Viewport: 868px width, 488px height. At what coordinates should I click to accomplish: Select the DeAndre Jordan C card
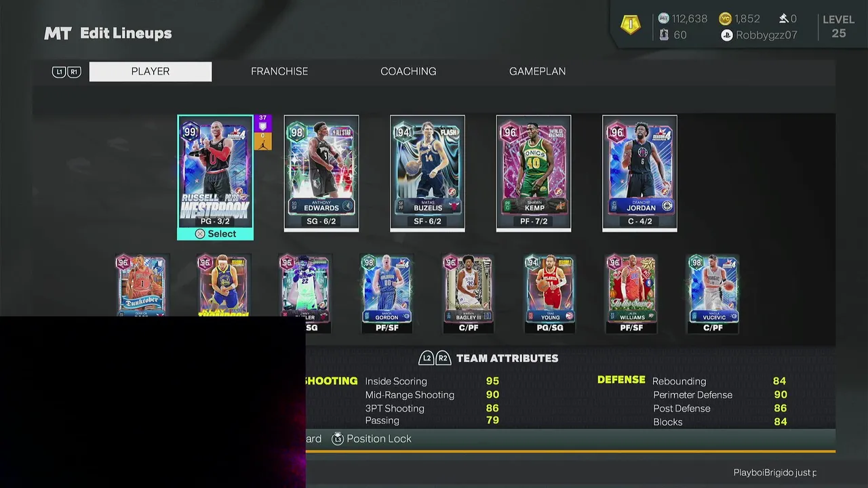tap(639, 173)
